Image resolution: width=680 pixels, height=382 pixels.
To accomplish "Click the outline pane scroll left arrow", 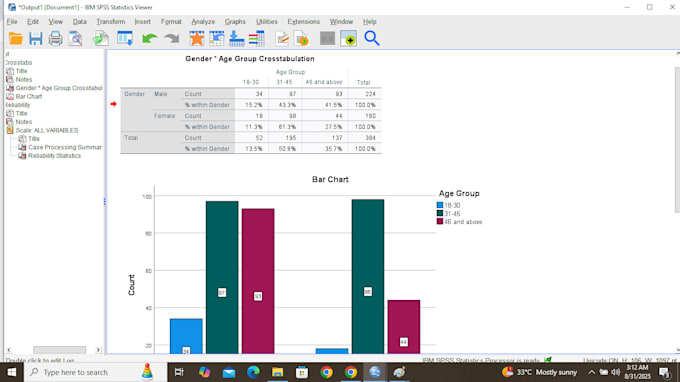I will pos(9,350).
